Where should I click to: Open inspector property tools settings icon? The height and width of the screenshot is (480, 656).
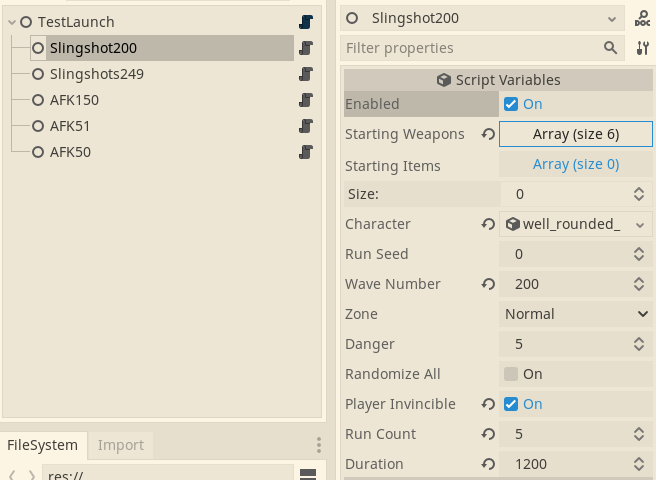(x=643, y=48)
